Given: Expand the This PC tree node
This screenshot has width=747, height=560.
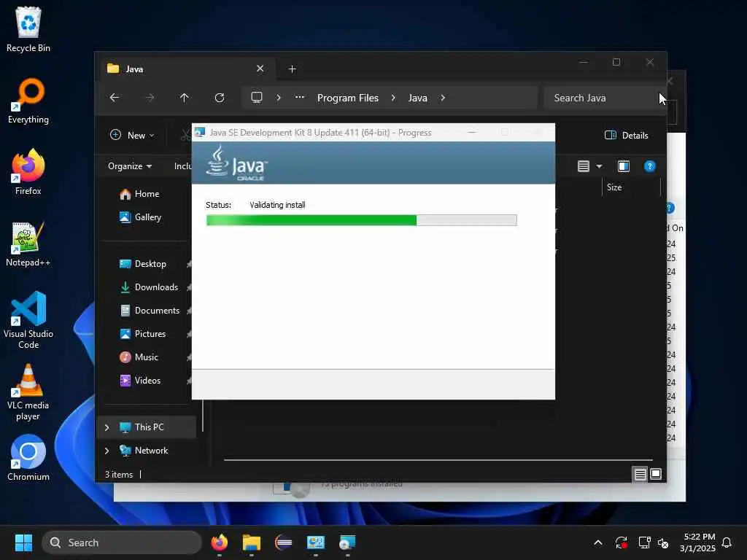Looking at the screenshot, I should (x=107, y=427).
